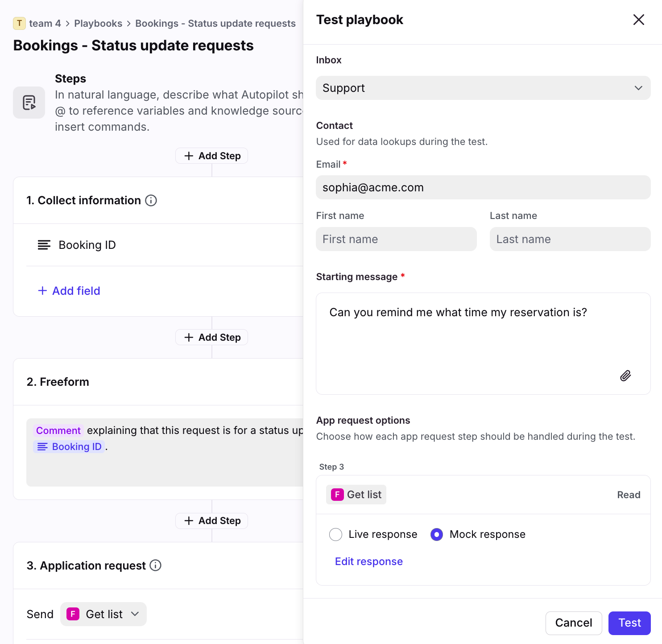Click the Cancel button
This screenshot has height=644, width=662.
(x=573, y=623)
